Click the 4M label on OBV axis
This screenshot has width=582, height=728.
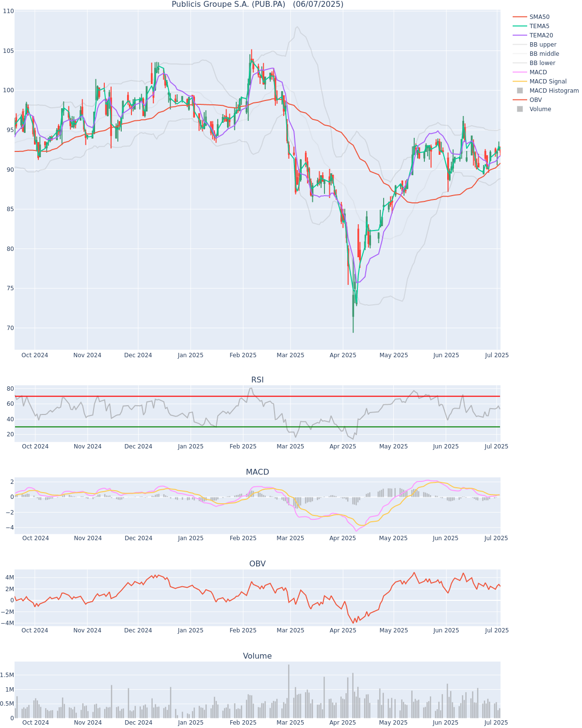click(x=9, y=578)
